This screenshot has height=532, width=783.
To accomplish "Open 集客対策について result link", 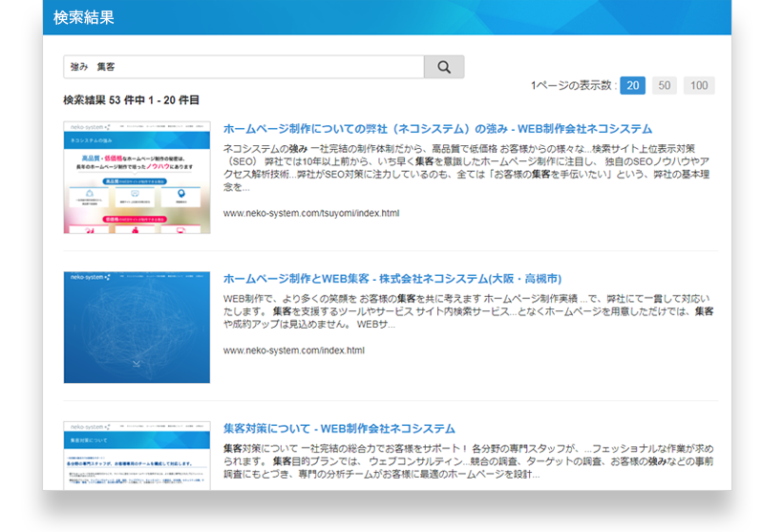I will 339,429.
